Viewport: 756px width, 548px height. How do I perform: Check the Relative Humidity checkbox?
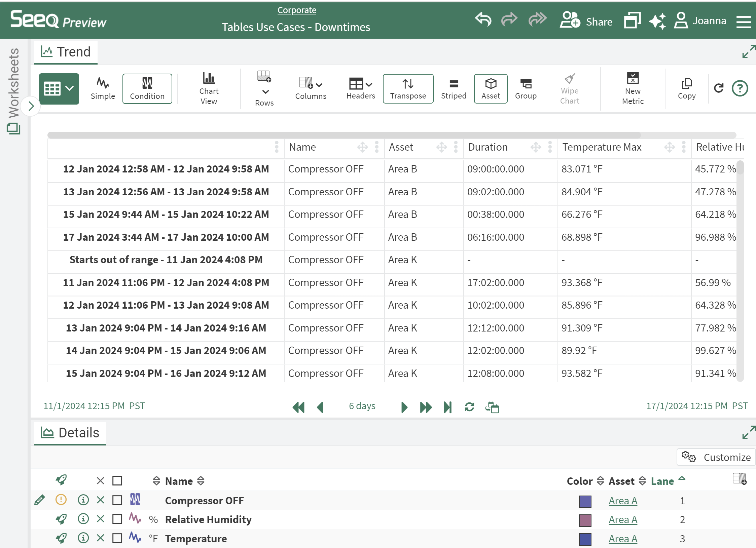coord(117,519)
